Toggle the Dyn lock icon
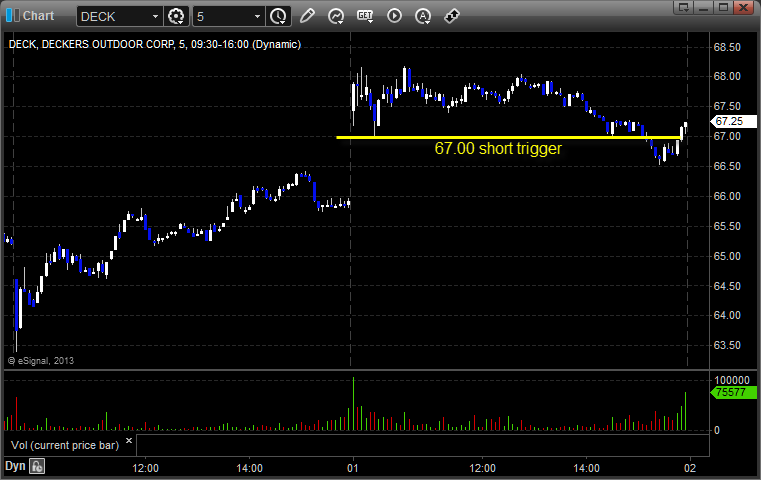Image resolution: width=761 pixels, height=480 pixels. [x=37, y=466]
